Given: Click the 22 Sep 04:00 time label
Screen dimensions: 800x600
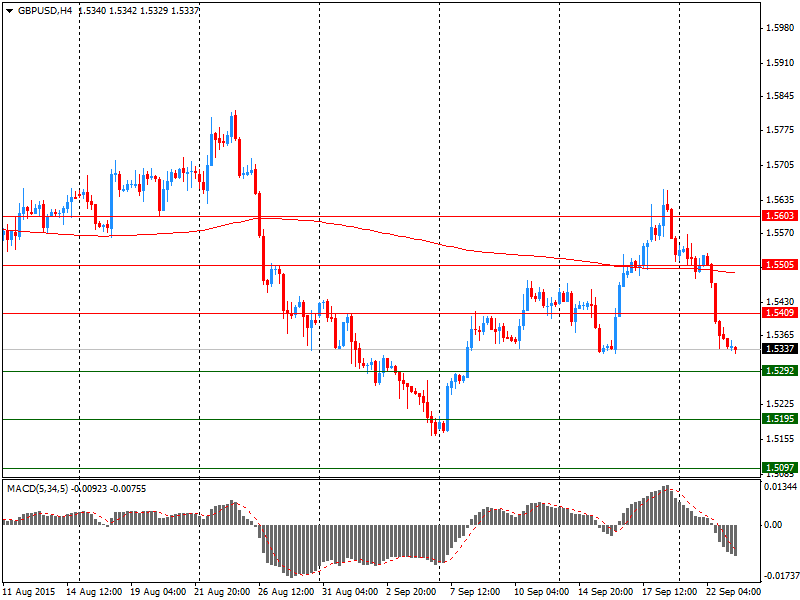Looking at the screenshot, I should [733, 592].
